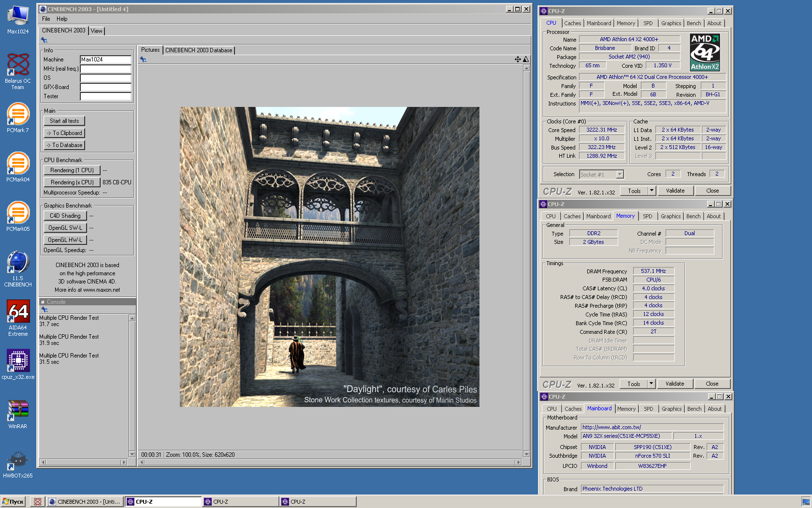Open the AIDA64 Extreme desktop icon
This screenshot has width=812, height=508.
(x=18, y=318)
